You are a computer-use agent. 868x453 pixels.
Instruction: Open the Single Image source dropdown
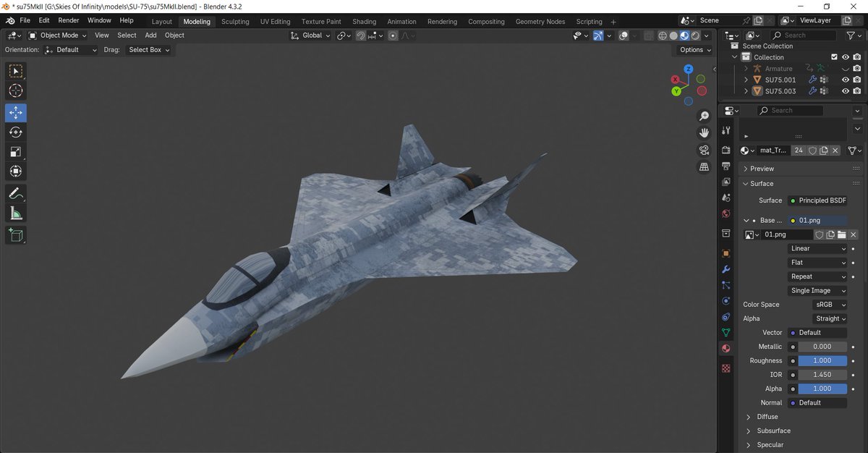click(817, 291)
